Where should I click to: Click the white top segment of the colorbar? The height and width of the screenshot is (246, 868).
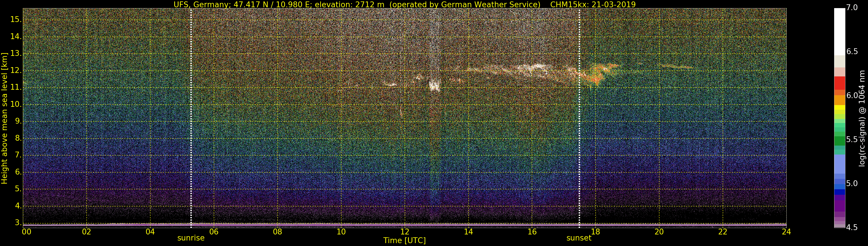839,32
